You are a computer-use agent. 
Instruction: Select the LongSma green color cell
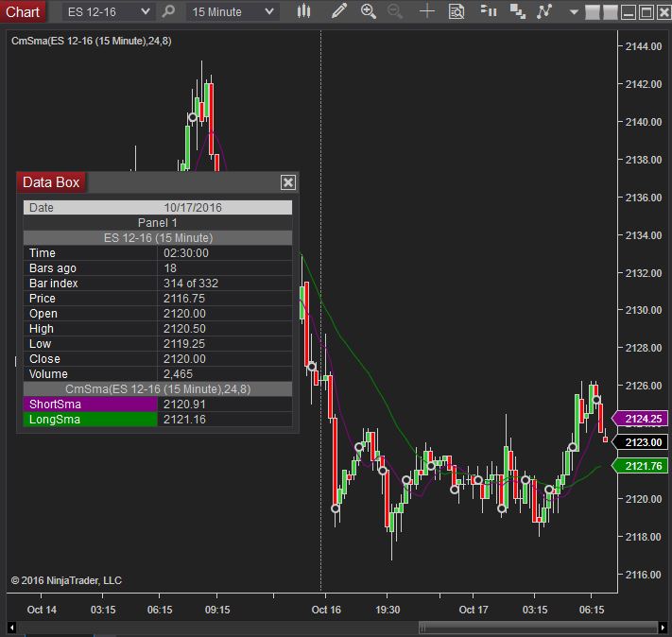(x=90, y=420)
